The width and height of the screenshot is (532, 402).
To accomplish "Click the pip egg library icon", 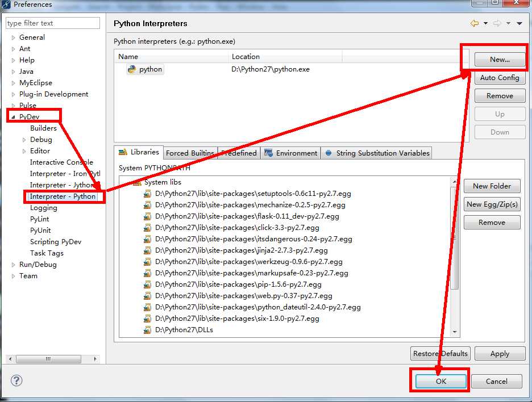I will pyautogui.click(x=147, y=284).
